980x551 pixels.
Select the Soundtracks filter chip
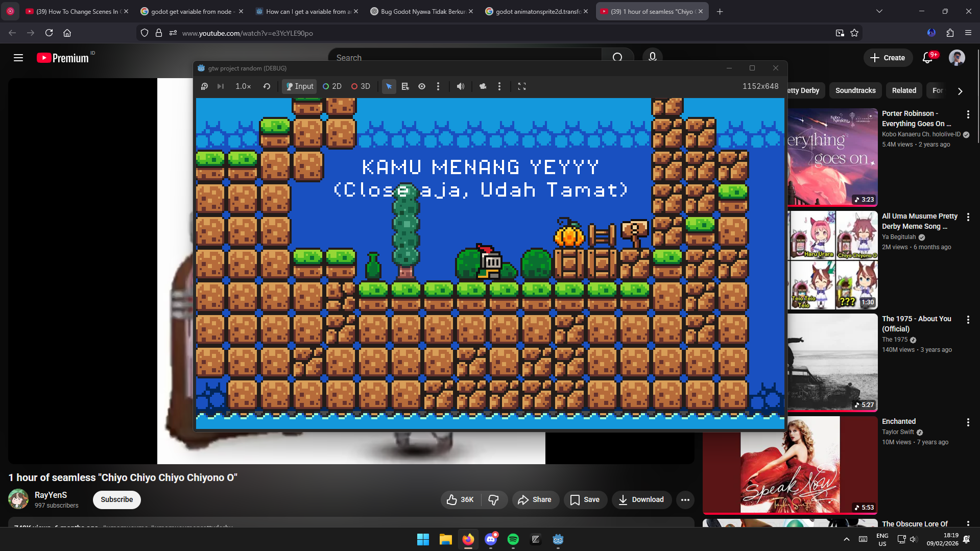pyautogui.click(x=855, y=90)
